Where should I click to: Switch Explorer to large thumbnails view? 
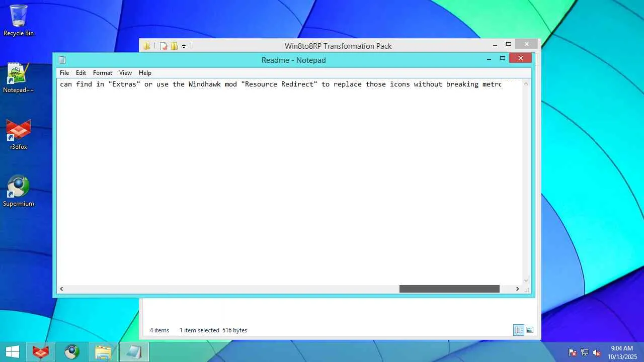(x=530, y=330)
